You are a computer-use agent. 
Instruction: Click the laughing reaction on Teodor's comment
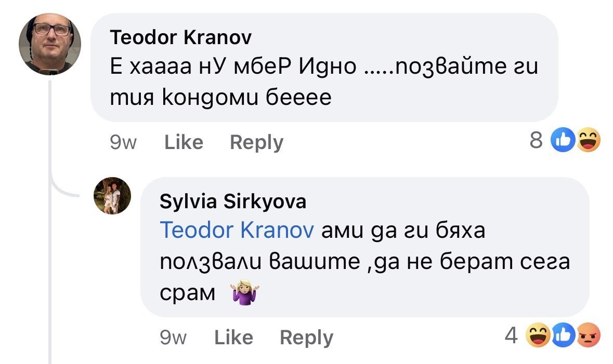(588, 141)
